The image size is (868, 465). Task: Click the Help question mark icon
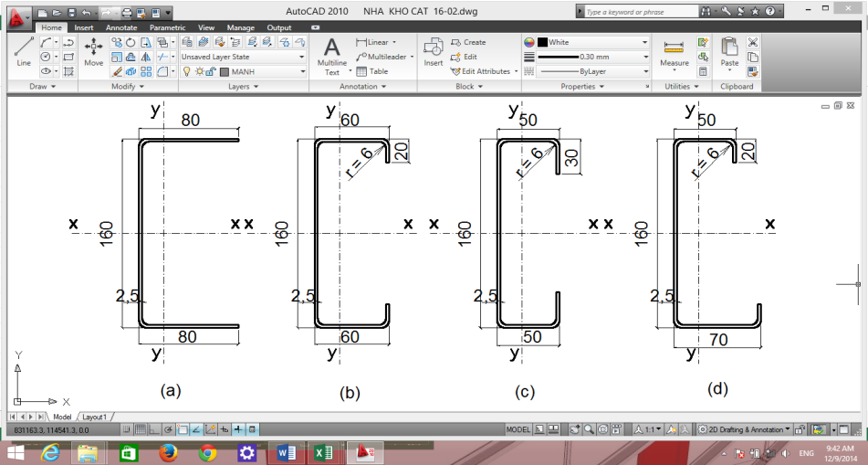tap(770, 11)
